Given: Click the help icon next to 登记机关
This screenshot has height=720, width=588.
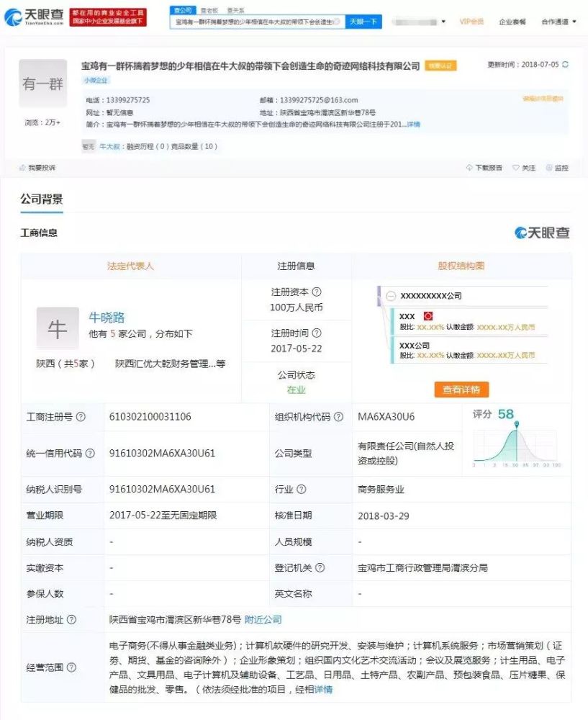Looking at the screenshot, I should coord(320,568).
